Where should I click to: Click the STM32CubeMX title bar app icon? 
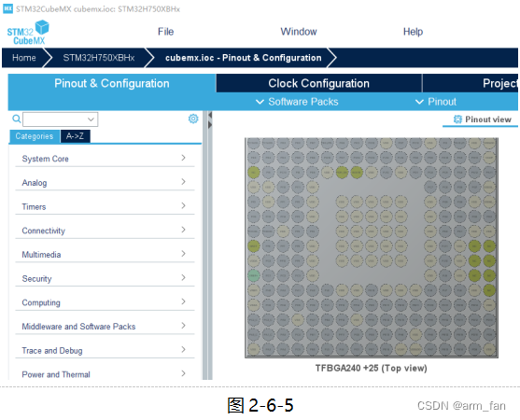click(7, 8)
